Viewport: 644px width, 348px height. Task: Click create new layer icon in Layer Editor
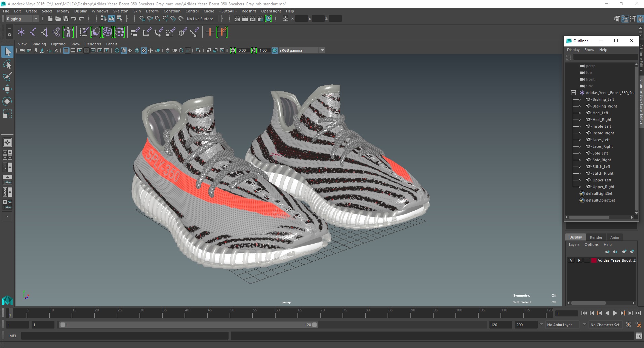point(624,252)
